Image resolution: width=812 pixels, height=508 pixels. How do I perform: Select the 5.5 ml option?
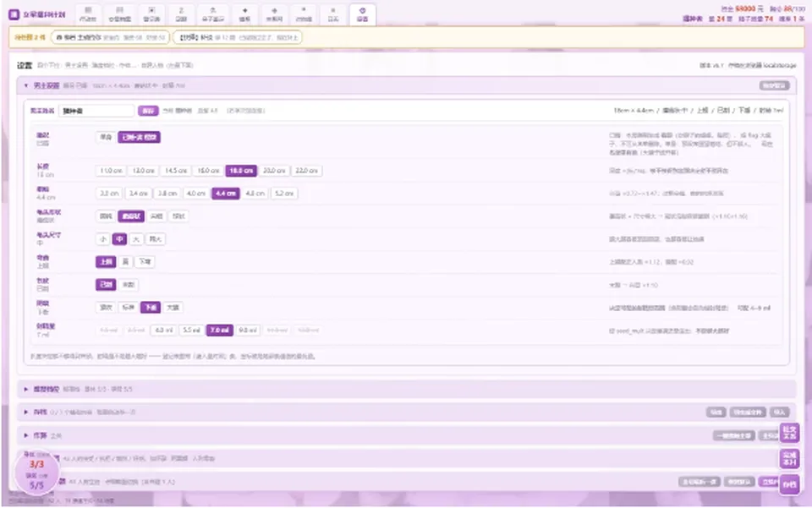pyautogui.click(x=192, y=330)
